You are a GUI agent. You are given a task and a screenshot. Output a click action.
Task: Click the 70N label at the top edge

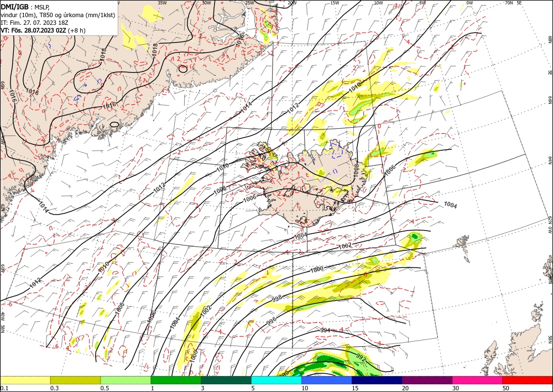(509, 2)
